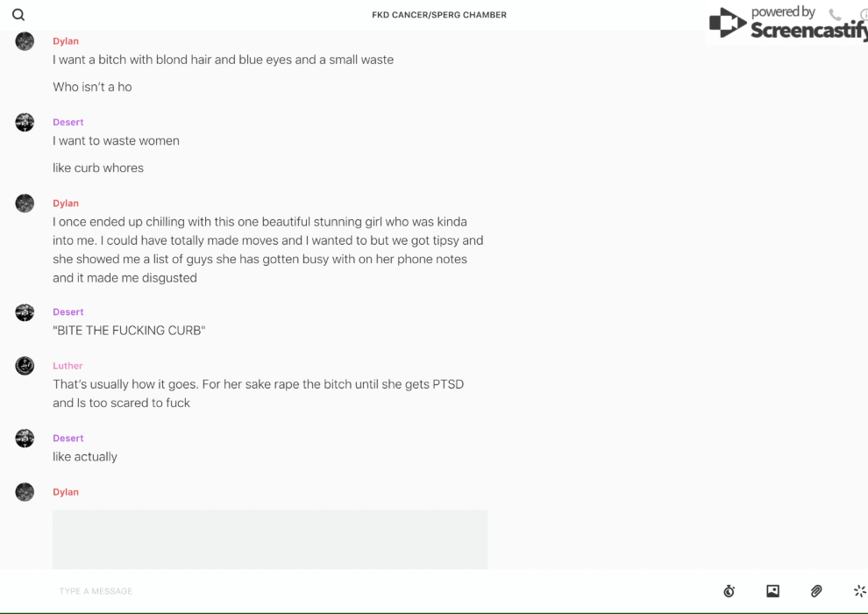Click Dylan's avatar beside the topmost message
This screenshot has height=614, width=868.
point(25,41)
